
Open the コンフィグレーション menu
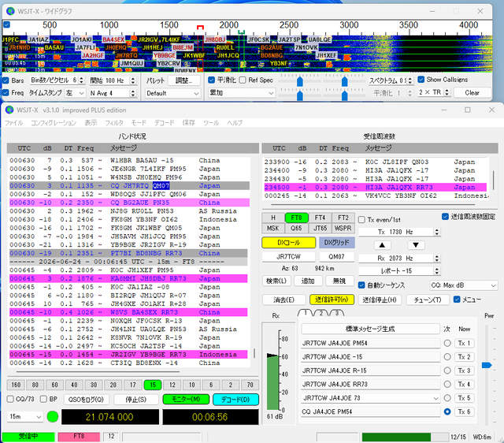point(54,122)
